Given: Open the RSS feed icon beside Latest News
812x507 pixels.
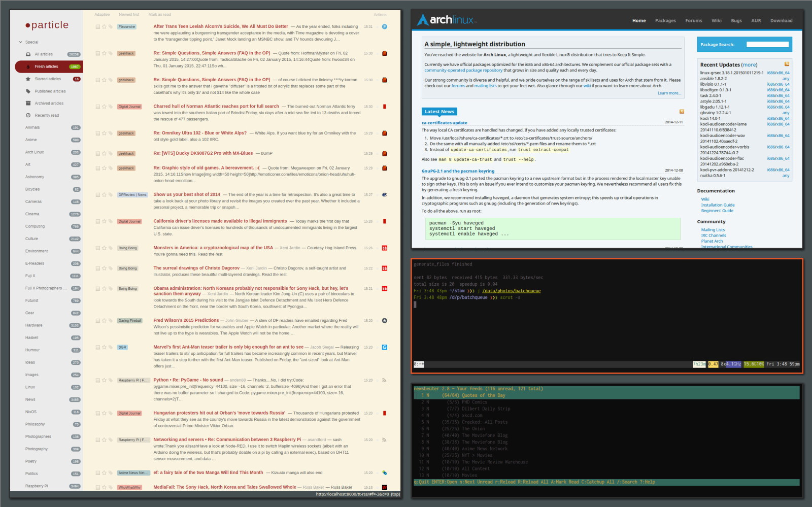Looking at the screenshot, I should point(682,112).
